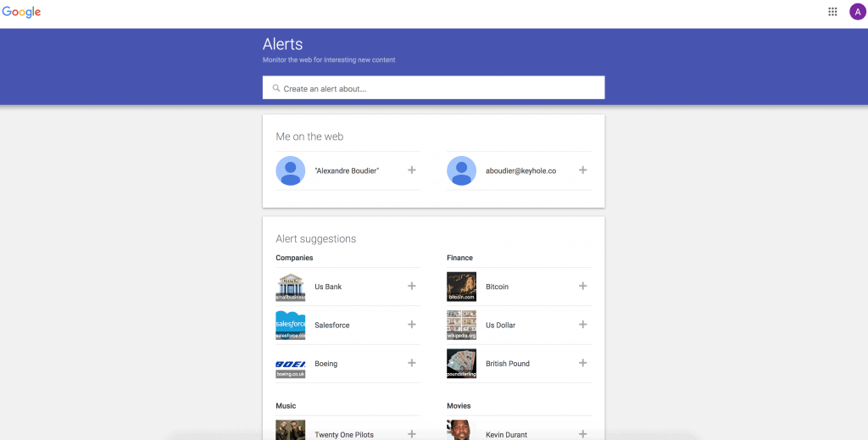
Task: Click the Kevin Durant label
Action: [507, 435]
